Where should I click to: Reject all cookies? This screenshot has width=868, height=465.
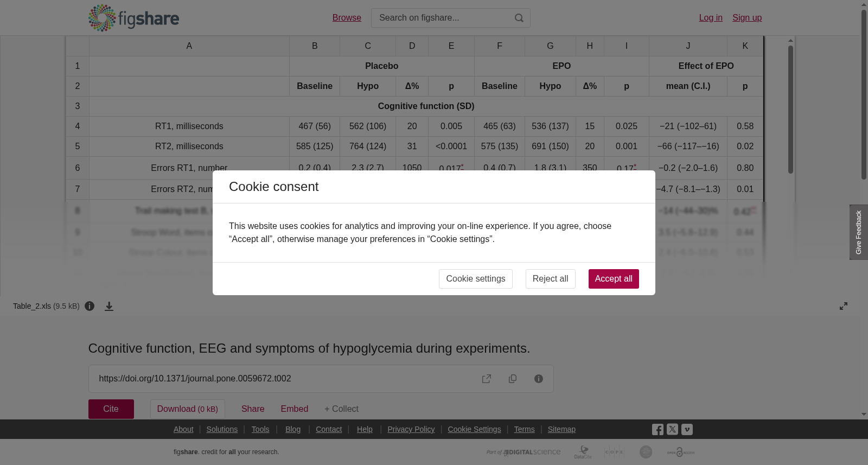click(x=550, y=279)
